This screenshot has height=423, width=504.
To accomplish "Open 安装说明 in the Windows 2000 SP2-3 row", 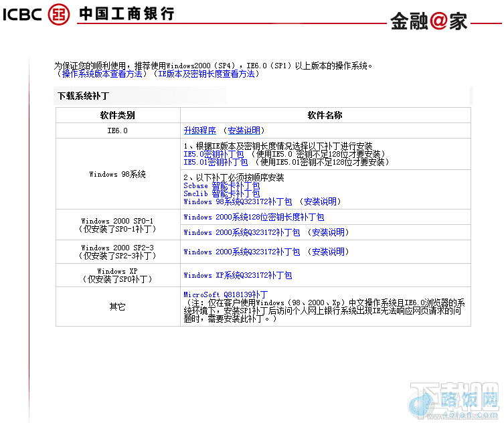I will coord(328,252).
